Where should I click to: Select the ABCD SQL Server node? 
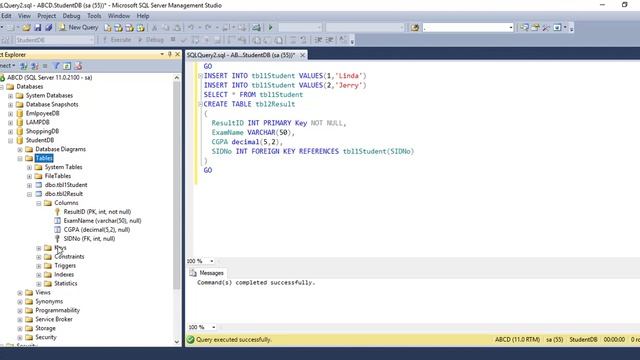[49, 78]
